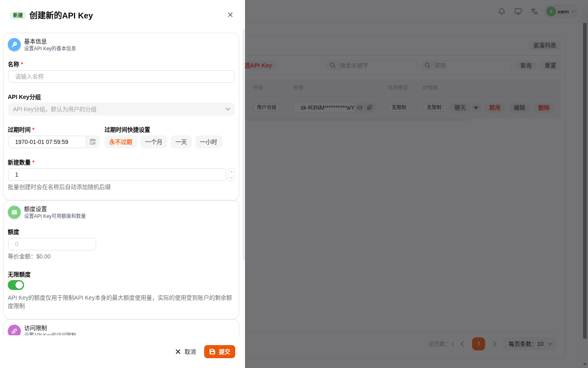588x368 pixels.
Task: Select 永不过期 expiration shortcut
Action: (x=121, y=142)
